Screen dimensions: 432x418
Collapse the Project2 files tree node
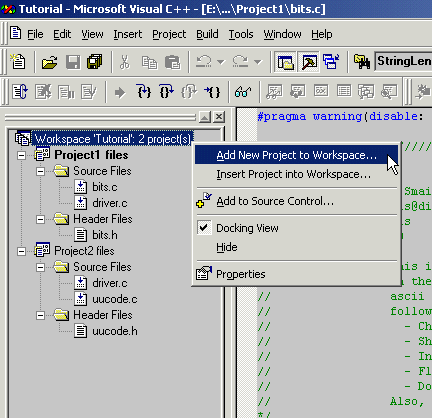21,251
